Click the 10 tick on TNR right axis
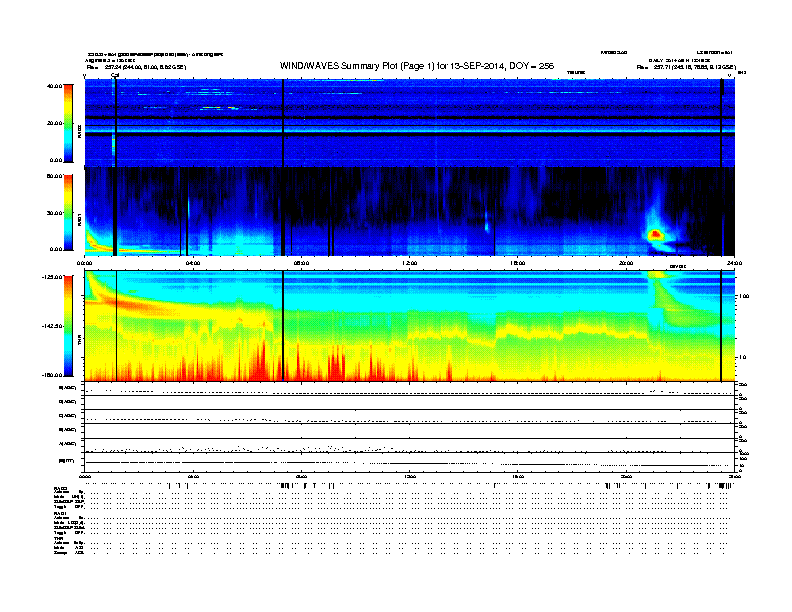 tap(744, 358)
